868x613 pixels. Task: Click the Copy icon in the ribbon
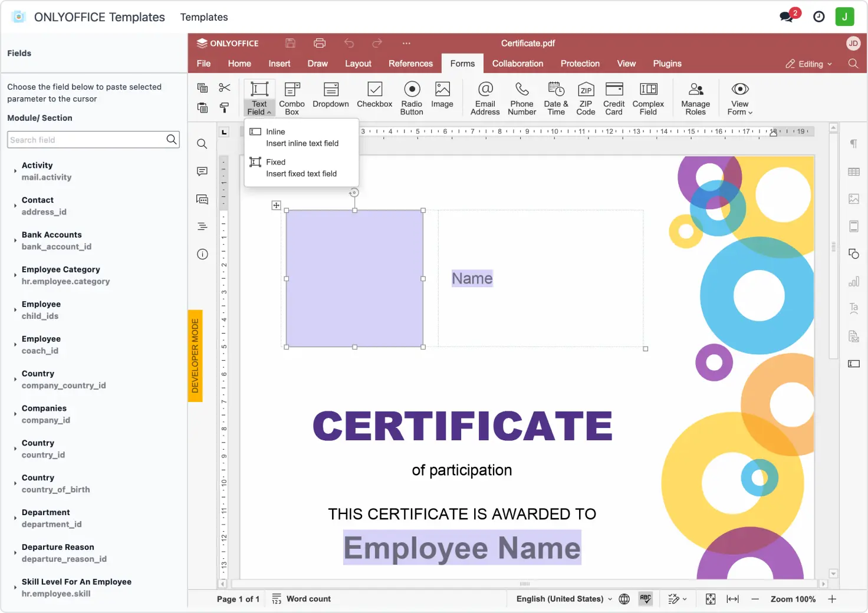tap(202, 88)
